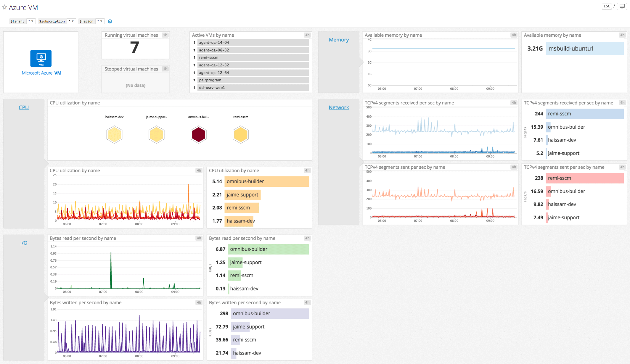Image resolution: width=630 pixels, height=364 pixels.
Task: Expand the $tenant dropdown filter
Action: coord(33,21)
